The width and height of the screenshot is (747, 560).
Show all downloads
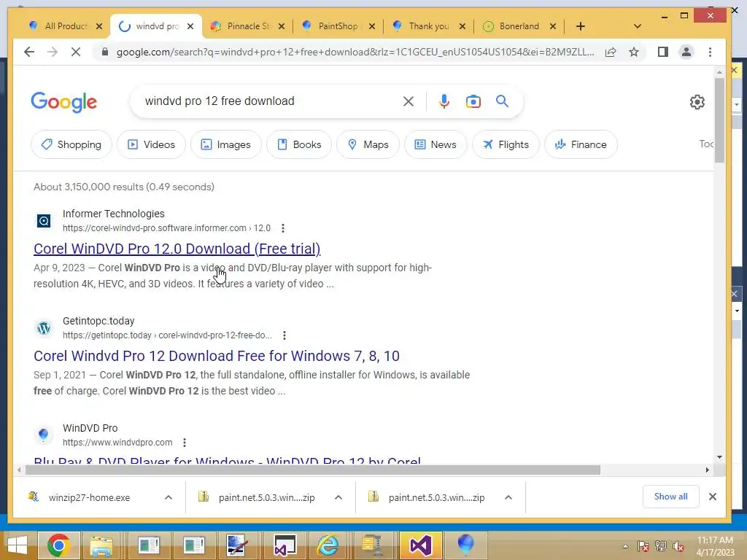pyautogui.click(x=670, y=497)
